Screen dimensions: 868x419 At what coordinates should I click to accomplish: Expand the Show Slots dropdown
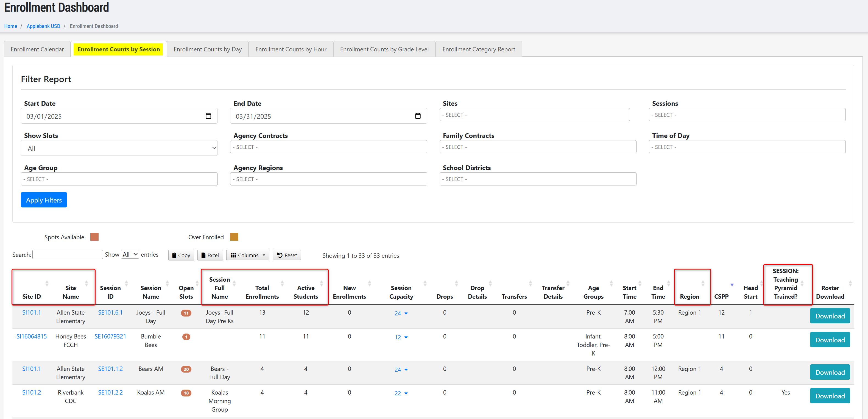click(x=119, y=148)
